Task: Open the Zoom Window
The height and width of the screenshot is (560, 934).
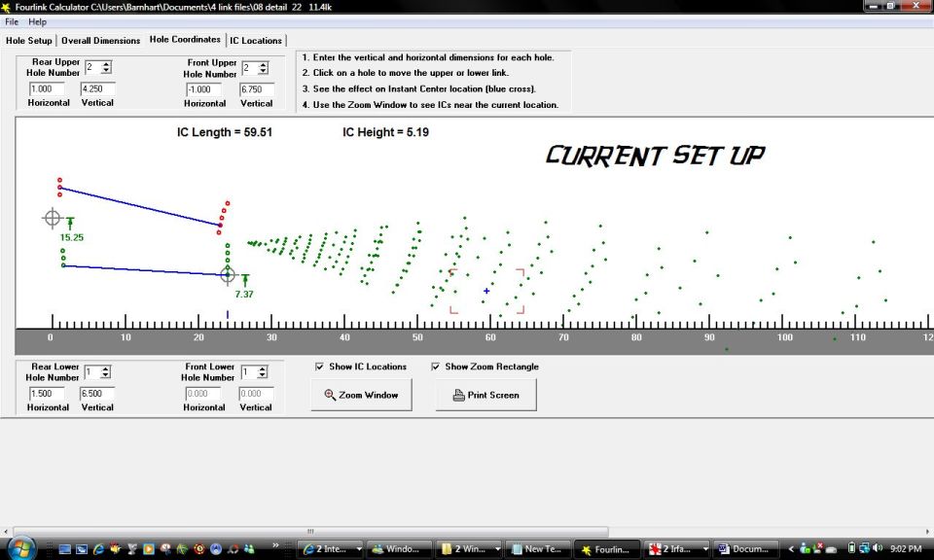Action: coord(361,395)
